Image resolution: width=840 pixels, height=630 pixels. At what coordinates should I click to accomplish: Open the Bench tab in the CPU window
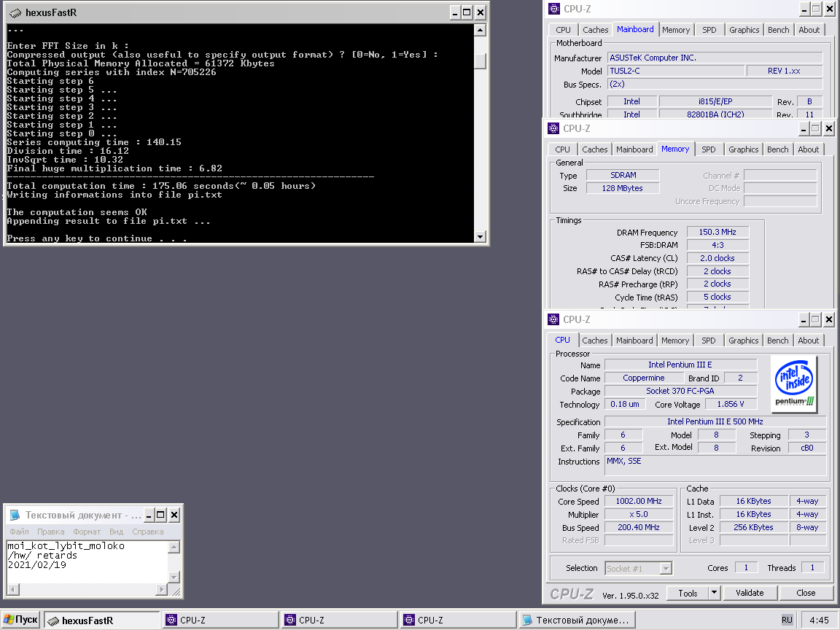778,341
